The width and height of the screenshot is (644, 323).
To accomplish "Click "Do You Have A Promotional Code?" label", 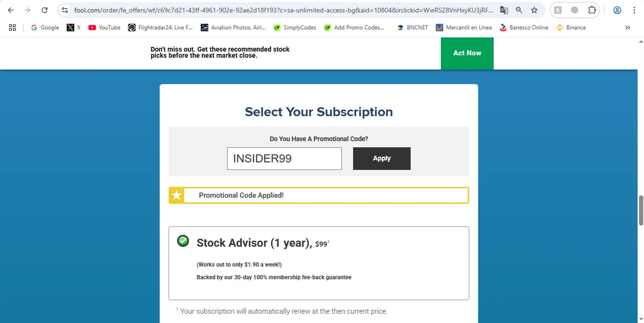I will 319,139.
